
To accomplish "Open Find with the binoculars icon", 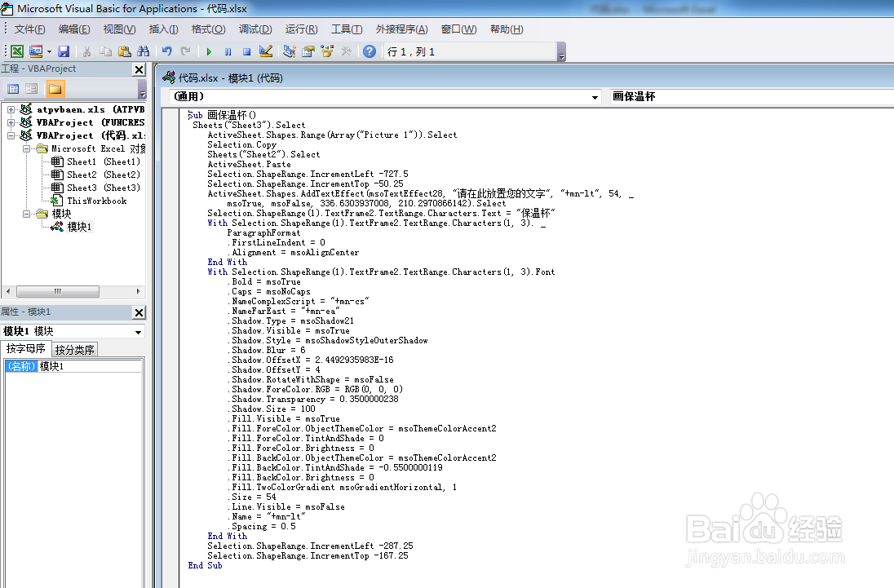I will click(143, 52).
